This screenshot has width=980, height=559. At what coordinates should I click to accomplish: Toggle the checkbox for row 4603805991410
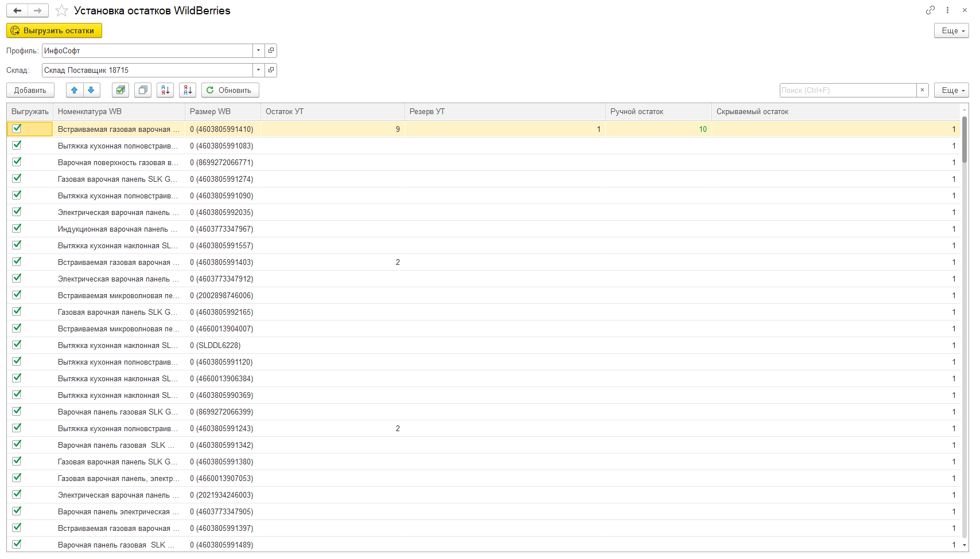(x=17, y=128)
